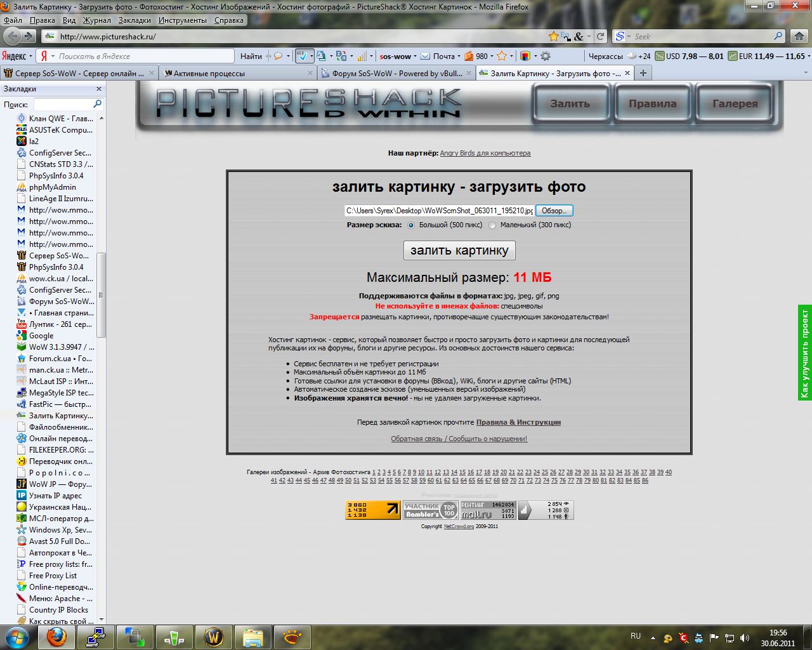
Task: Click the RU language indicator in taskbar
Action: coord(636,636)
